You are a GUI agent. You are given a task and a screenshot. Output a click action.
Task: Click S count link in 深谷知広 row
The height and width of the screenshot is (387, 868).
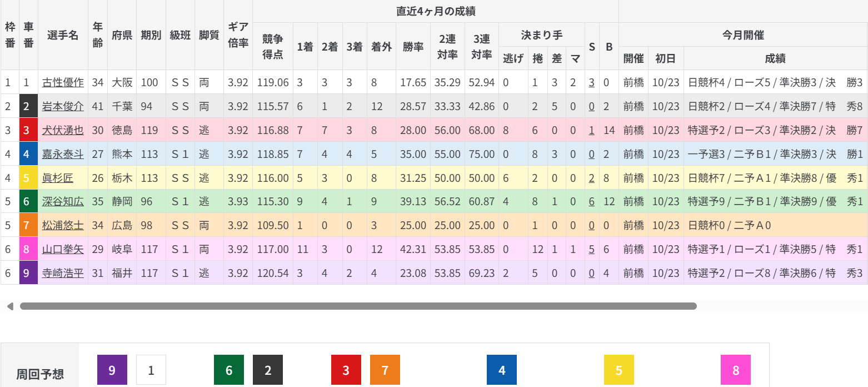[592, 202]
